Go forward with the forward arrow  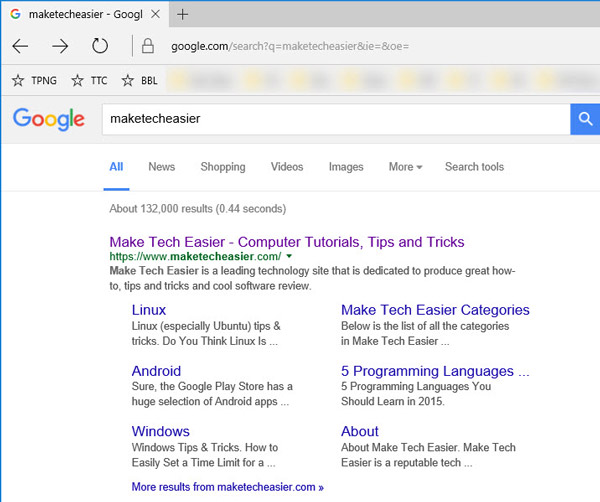(60, 46)
